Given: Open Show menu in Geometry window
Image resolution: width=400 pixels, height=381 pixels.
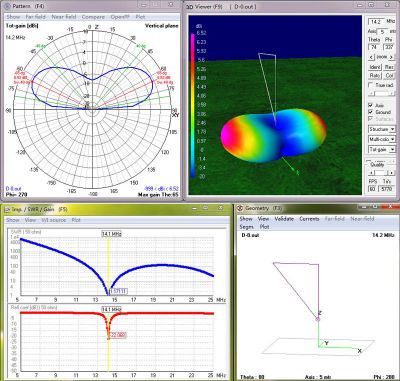Looking at the screenshot, I should coord(246,219).
